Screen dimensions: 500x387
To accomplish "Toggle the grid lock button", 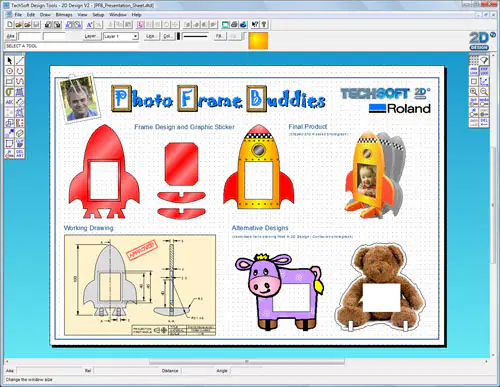I will pyautogui.click(x=473, y=71).
